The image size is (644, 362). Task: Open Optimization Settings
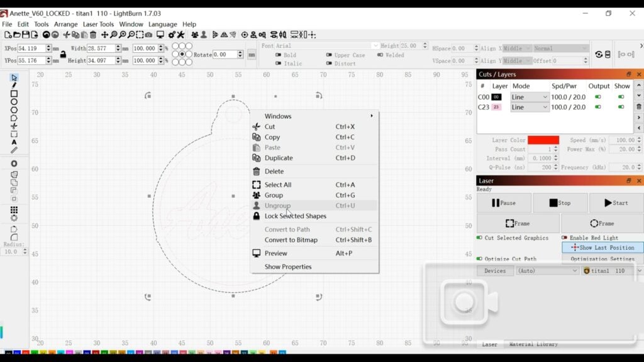point(602,260)
